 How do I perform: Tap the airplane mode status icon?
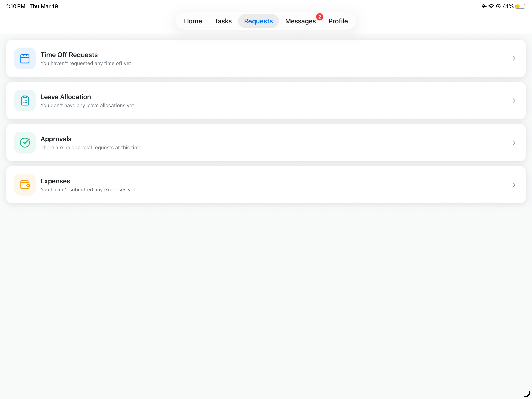pos(484,6)
